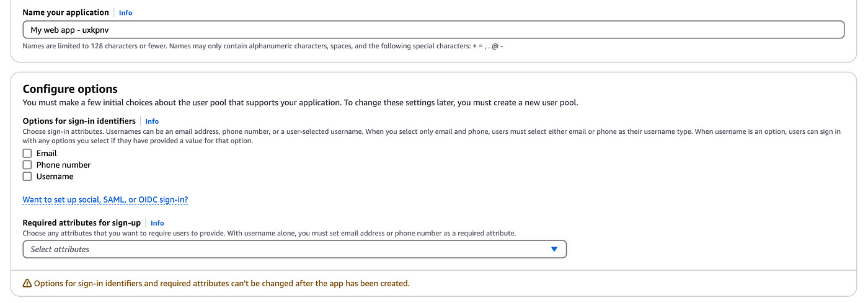Tick the Username sign-in checkbox
868x303 pixels.
coord(27,177)
